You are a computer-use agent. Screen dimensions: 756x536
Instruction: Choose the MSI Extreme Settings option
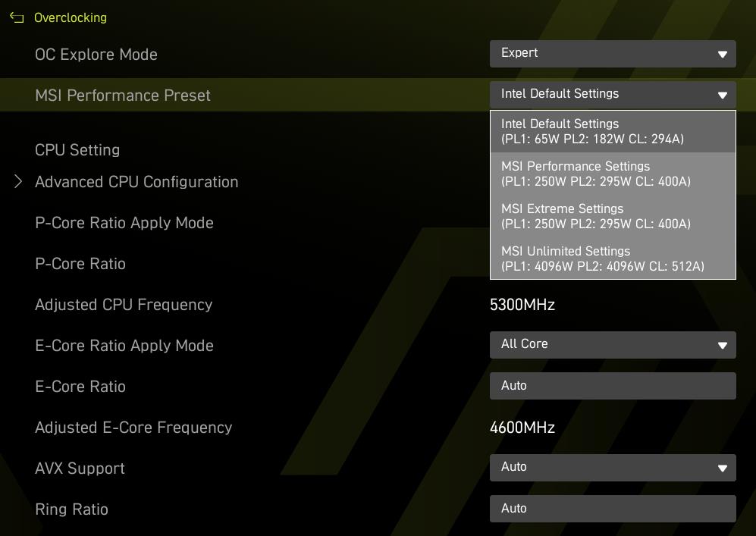pyautogui.click(x=613, y=216)
